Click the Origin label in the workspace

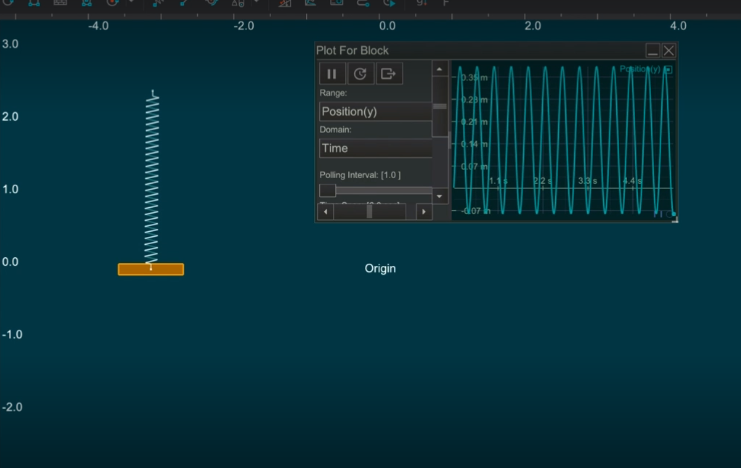(380, 269)
